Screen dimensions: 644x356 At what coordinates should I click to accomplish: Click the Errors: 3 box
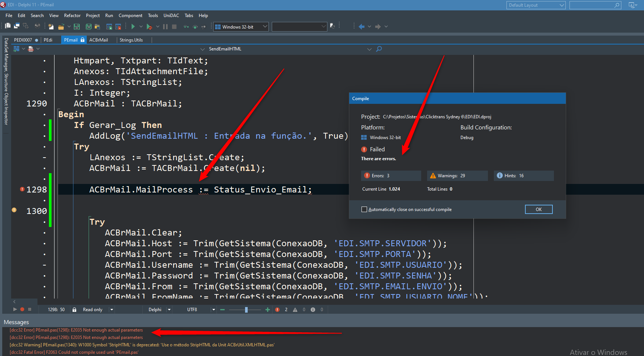(391, 176)
